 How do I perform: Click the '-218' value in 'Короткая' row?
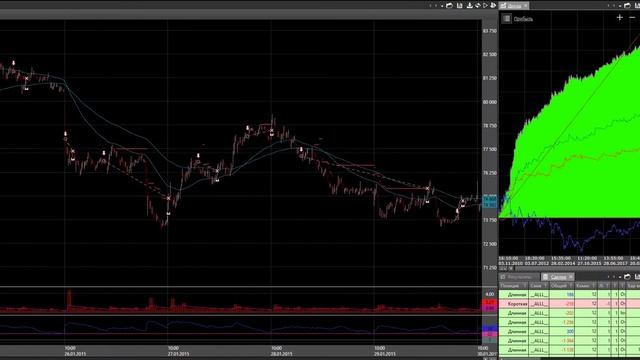[569, 304]
